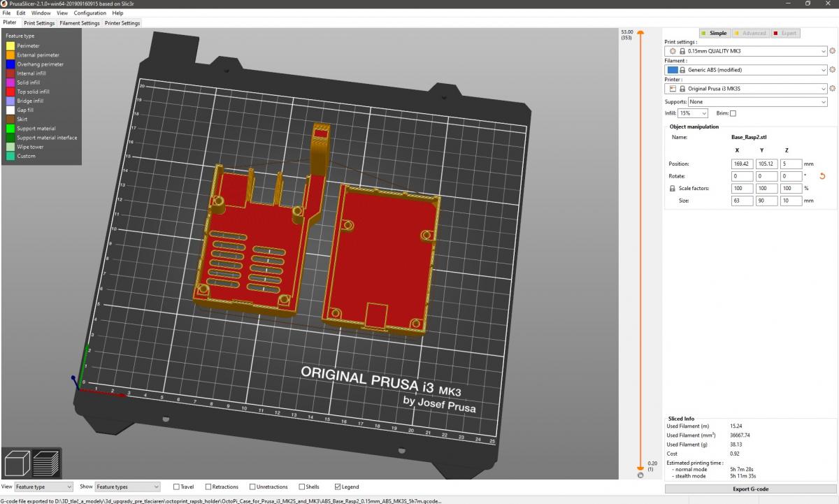This screenshot has width=839, height=504.
Task: Enable the Unretractions checkbox
Action: click(252, 487)
